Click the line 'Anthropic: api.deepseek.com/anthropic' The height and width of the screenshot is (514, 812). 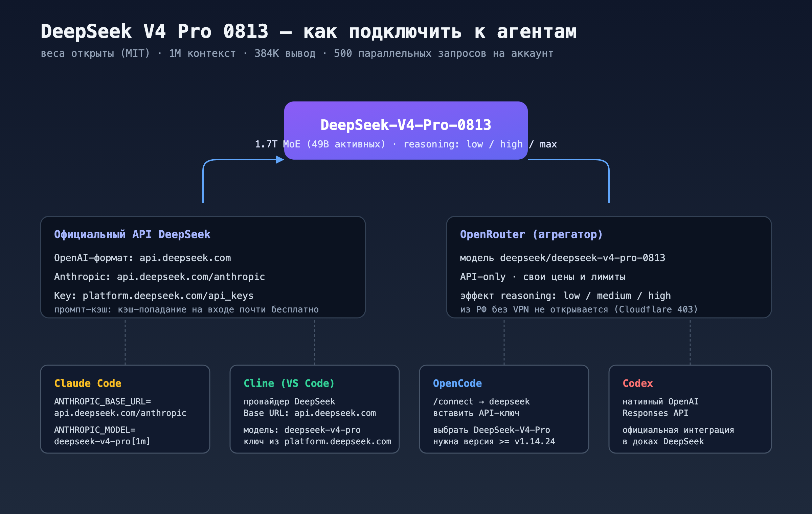[159, 277]
